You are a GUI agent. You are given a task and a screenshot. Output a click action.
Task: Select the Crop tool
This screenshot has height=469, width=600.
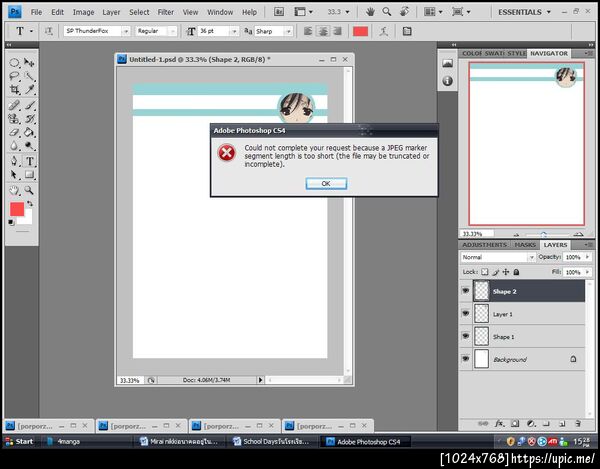14,90
